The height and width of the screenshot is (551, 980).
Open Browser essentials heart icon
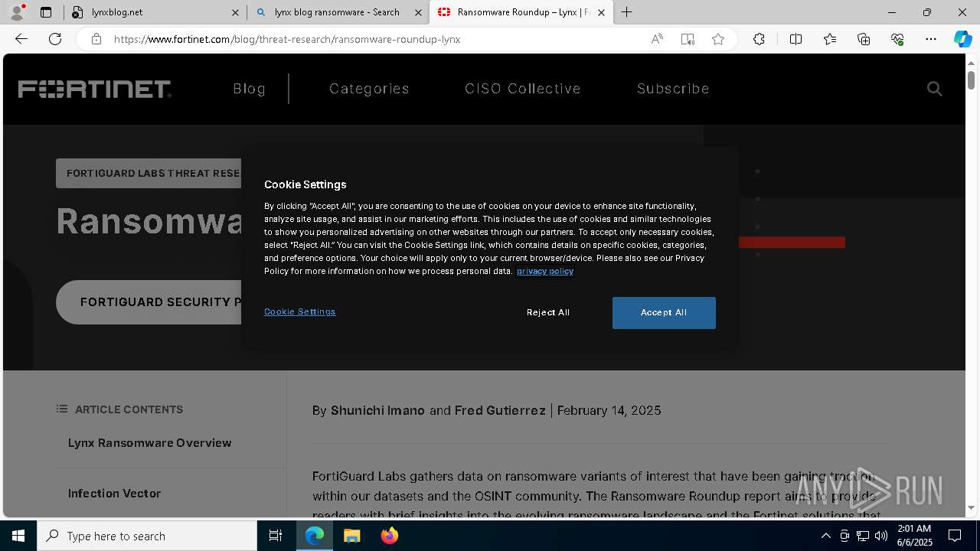click(x=897, y=39)
